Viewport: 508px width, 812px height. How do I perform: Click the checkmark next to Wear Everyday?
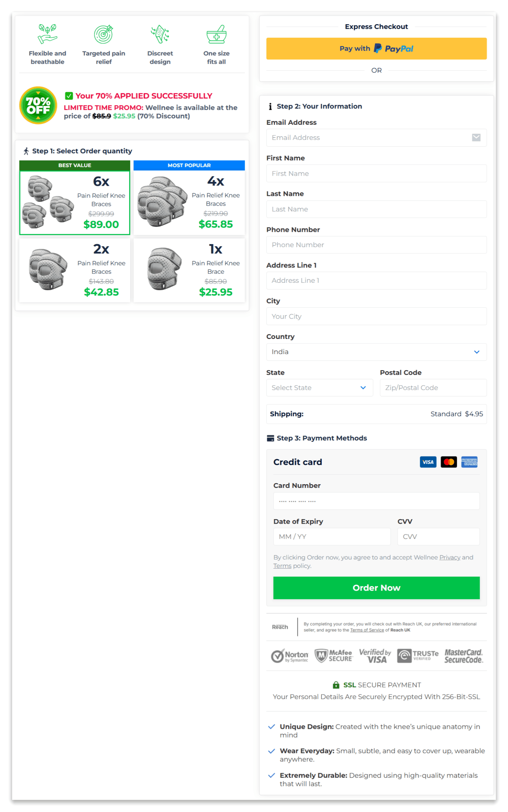pos(272,751)
